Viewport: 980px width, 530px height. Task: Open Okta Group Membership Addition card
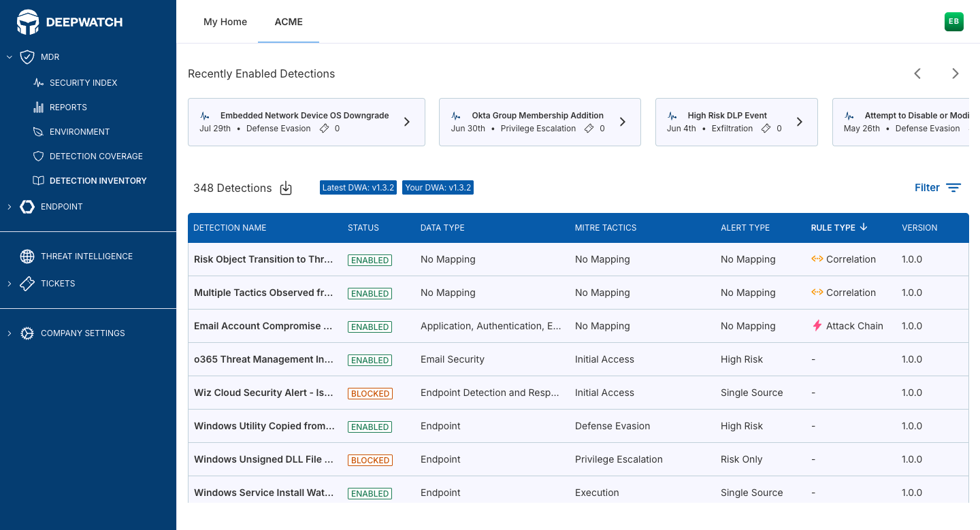(x=540, y=122)
